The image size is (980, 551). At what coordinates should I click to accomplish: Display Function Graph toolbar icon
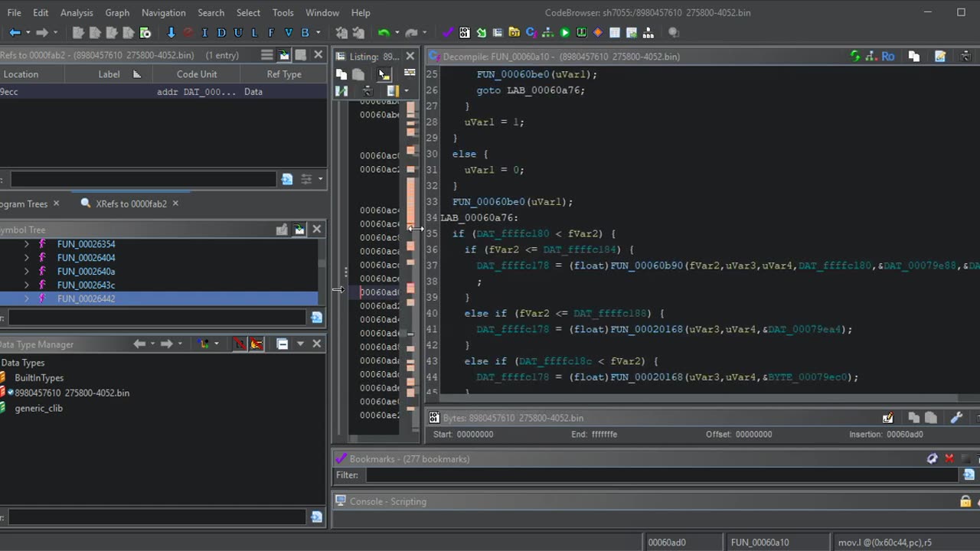(548, 32)
